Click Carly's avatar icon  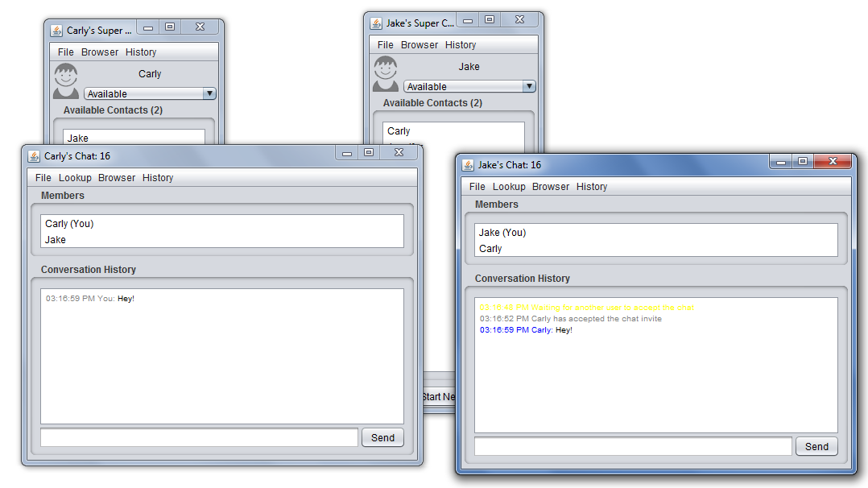click(65, 78)
